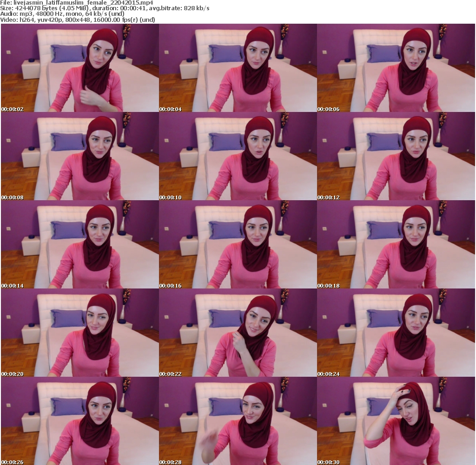Select the thumbnail timestamped 00:00:28

(x=238, y=421)
